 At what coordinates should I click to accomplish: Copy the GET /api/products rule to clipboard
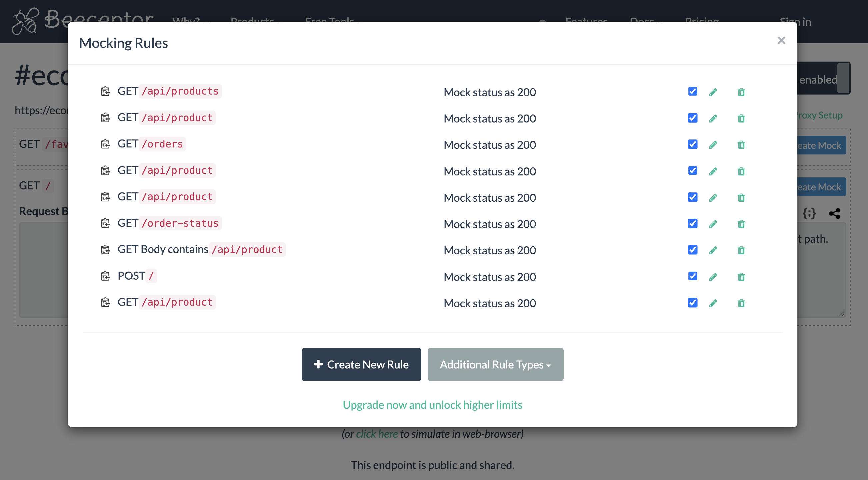coord(105,91)
